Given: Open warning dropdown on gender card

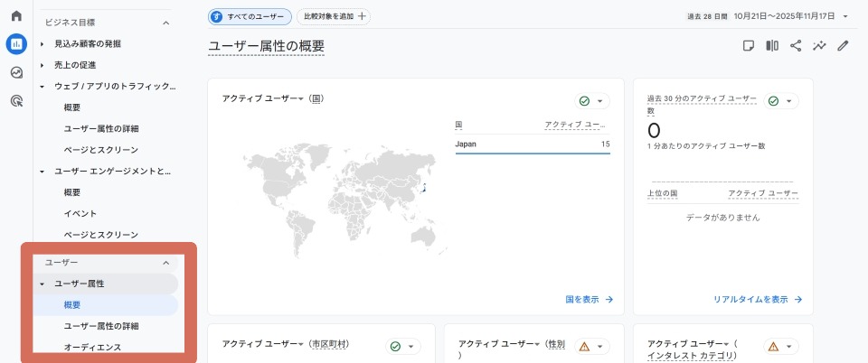Looking at the screenshot, I should 592,346.
